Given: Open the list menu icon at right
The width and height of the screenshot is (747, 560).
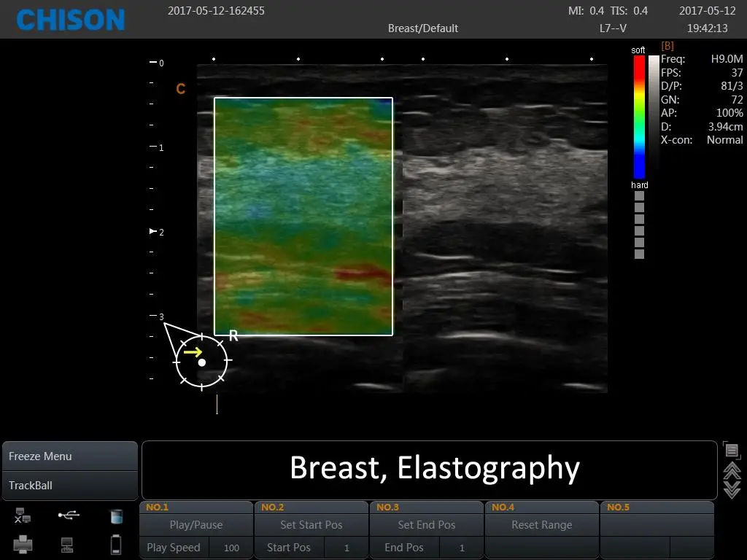Looking at the screenshot, I should point(732,451).
